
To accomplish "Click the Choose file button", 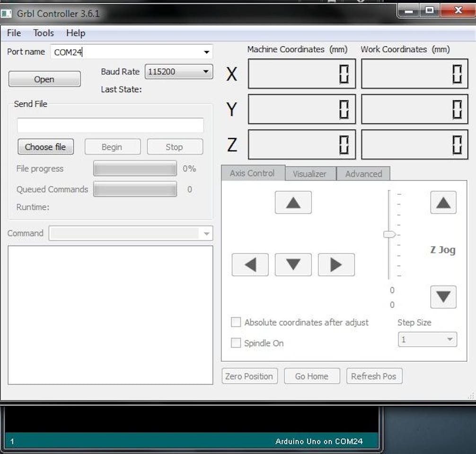I will click(x=45, y=147).
